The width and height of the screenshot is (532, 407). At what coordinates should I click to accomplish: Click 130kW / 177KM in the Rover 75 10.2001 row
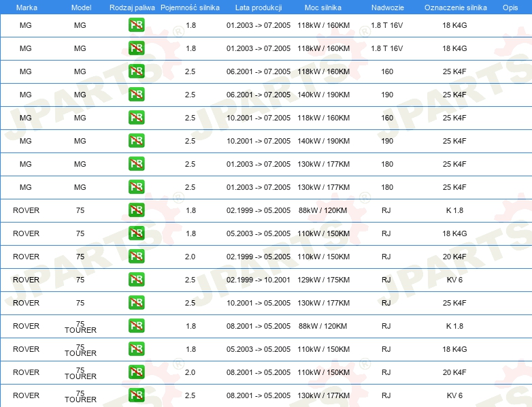[x=323, y=303]
